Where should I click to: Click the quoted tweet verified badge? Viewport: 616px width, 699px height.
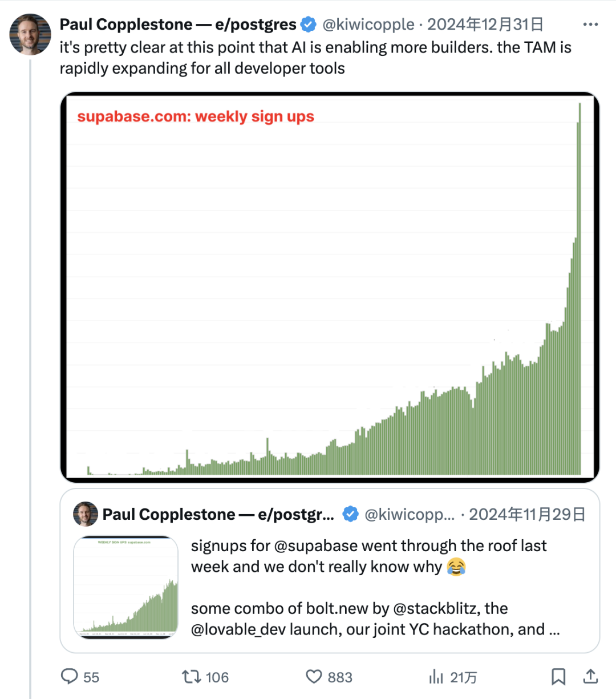pos(350,514)
